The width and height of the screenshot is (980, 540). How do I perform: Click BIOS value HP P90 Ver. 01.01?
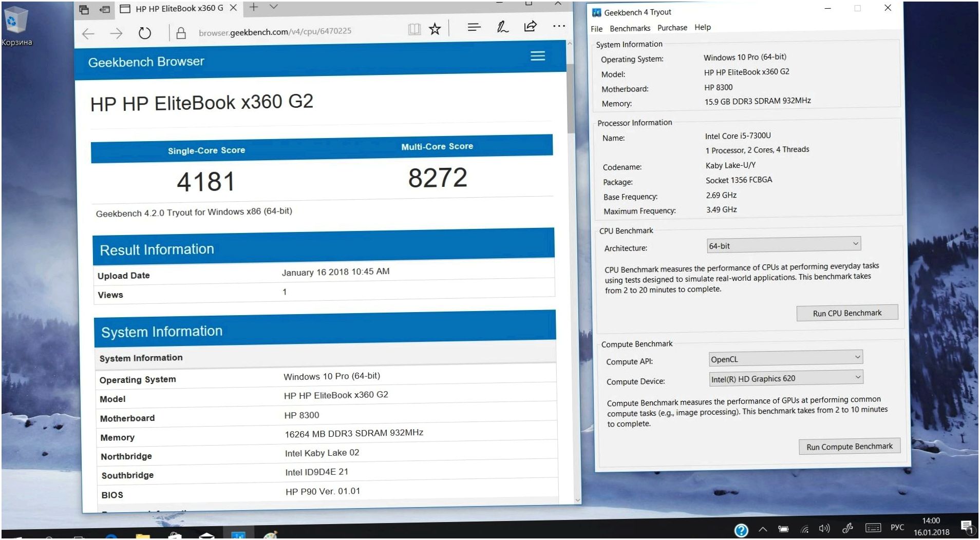(323, 492)
